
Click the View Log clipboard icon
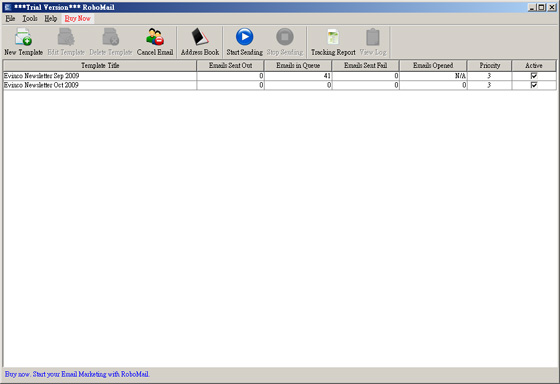pyautogui.click(x=373, y=37)
